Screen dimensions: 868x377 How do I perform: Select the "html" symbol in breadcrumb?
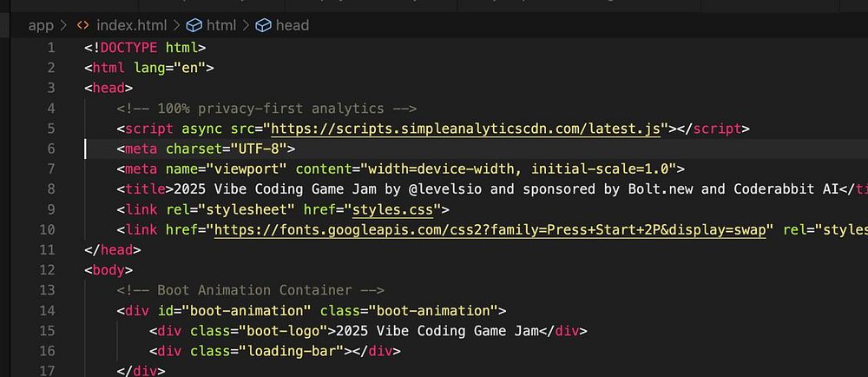[220, 25]
